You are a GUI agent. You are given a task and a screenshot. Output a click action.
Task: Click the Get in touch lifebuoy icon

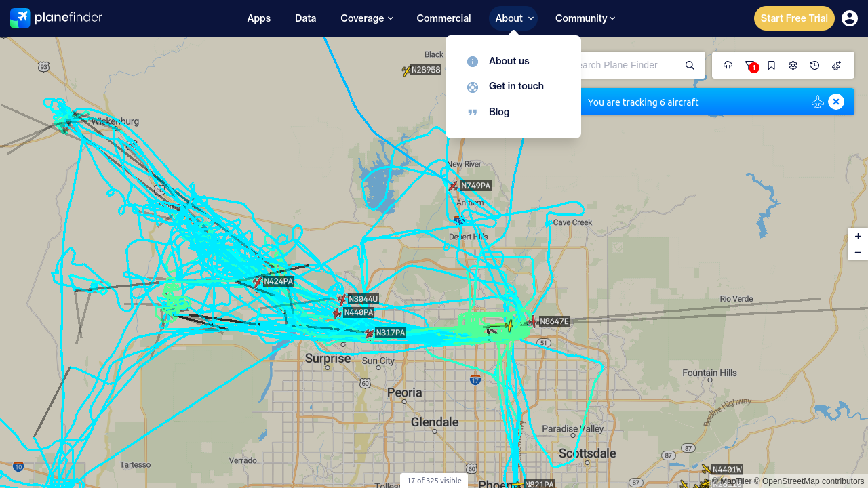[x=473, y=87]
